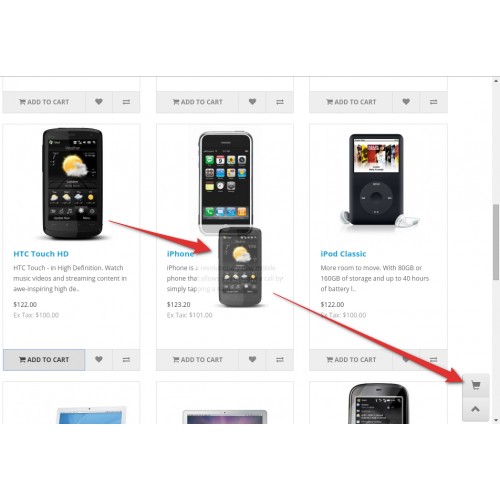Screen dimensions: 500x500
Task: Open the HTC Touch HD title link
Action: click(x=41, y=254)
